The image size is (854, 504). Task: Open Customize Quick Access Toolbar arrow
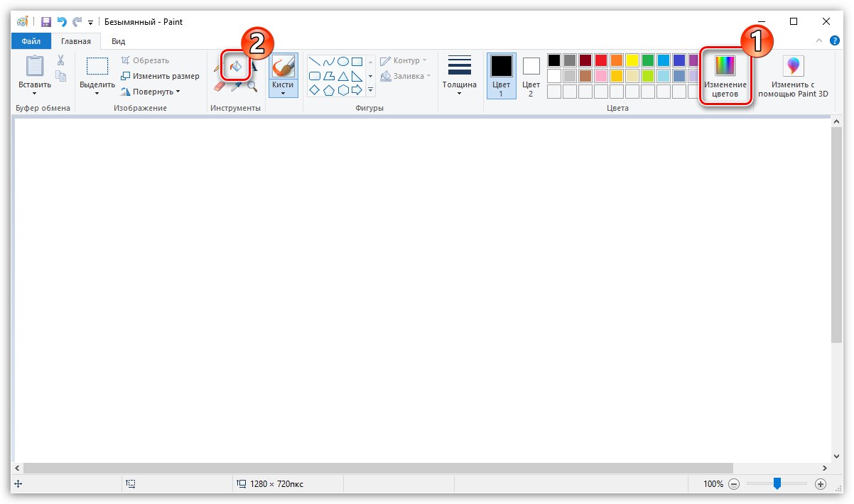(91, 23)
